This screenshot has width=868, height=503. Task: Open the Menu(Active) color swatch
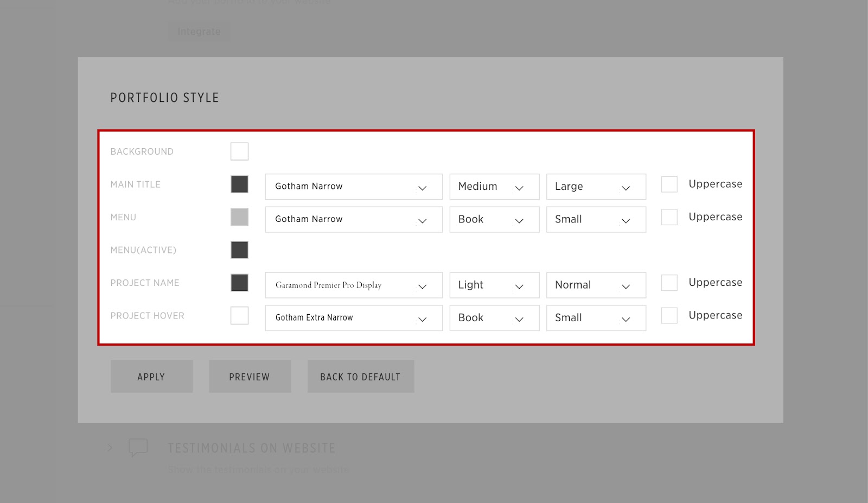[x=239, y=250]
